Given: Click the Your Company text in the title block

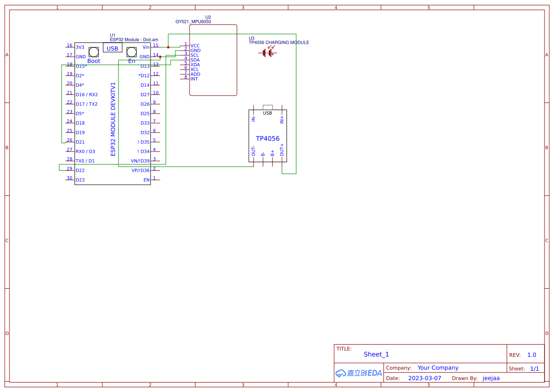Looking at the screenshot, I should click(x=438, y=367).
